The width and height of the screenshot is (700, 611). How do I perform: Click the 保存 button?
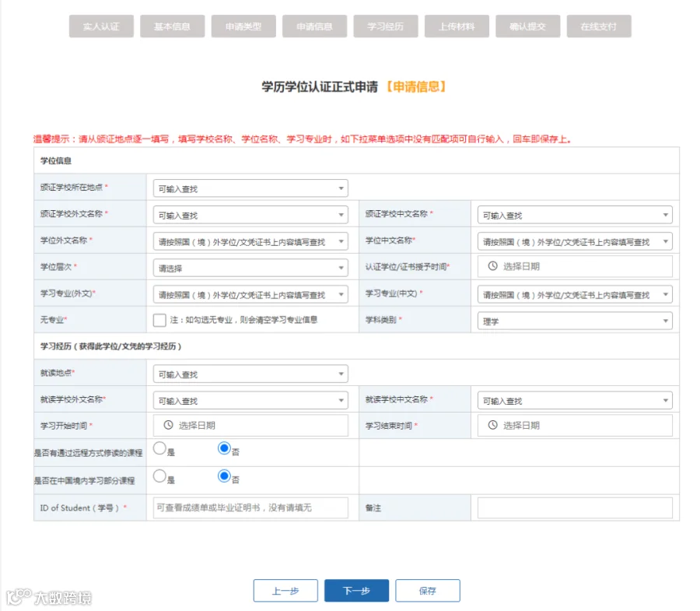(428, 591)
